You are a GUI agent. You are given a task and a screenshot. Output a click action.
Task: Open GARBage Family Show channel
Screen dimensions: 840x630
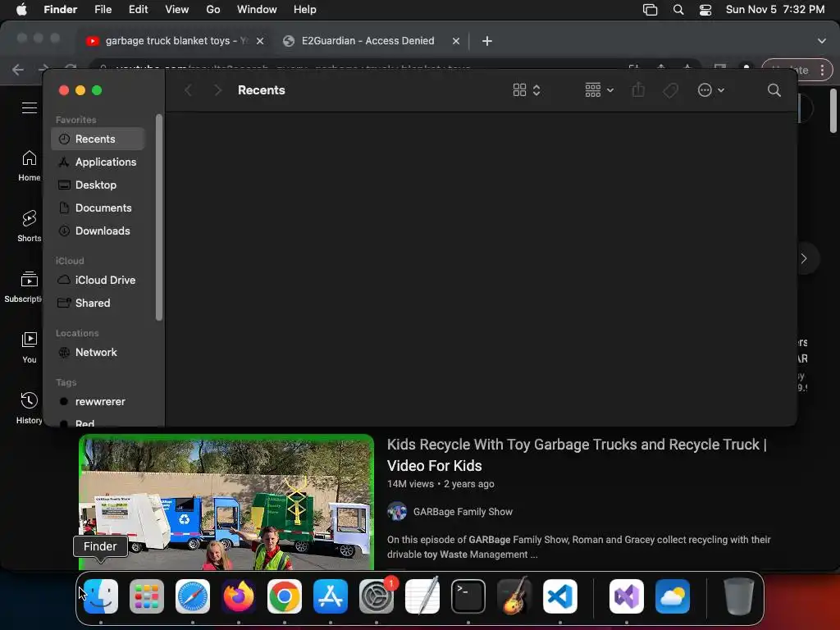463,512
